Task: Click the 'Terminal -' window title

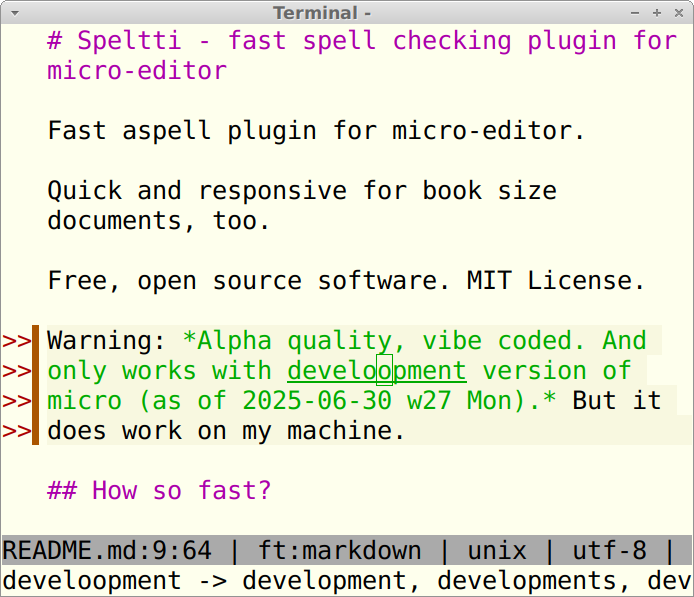Action: pyautogui.click(x=322, y=13)
